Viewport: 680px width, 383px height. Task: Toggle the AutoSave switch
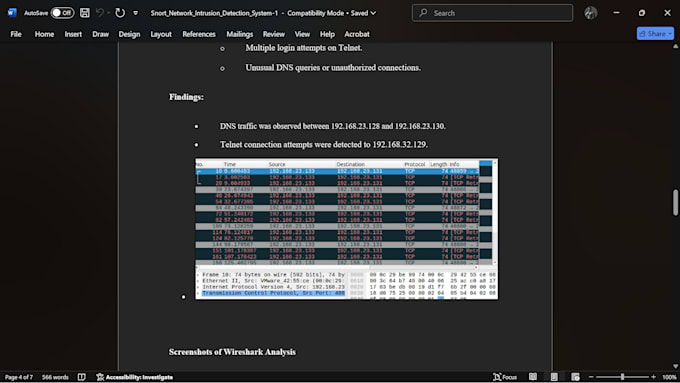tap(62, 13)
